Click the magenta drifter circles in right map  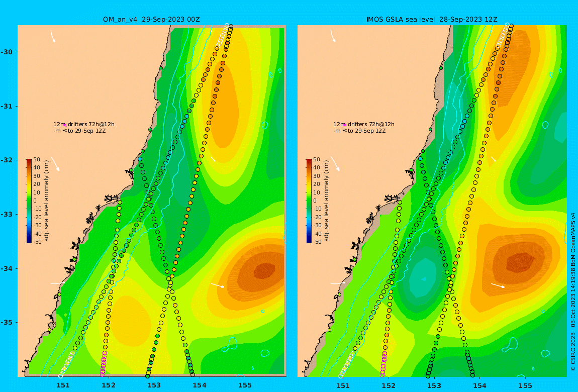(x=383, y=364)
